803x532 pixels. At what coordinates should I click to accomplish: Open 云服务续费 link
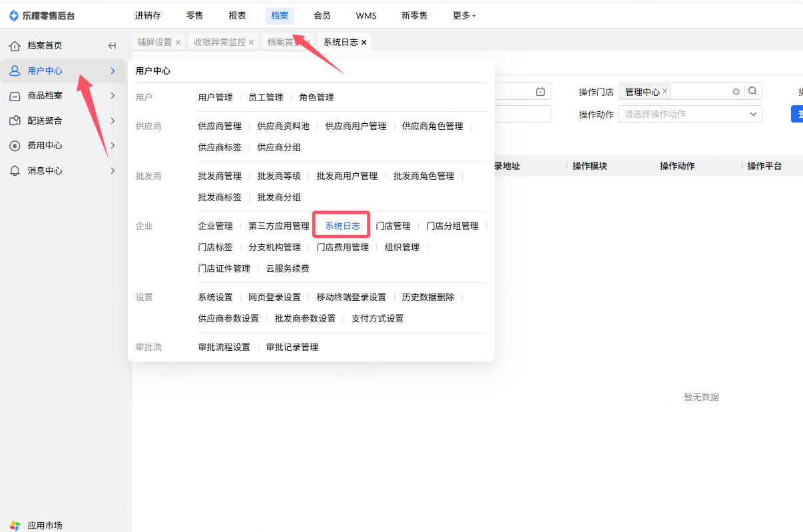[288, 268]
